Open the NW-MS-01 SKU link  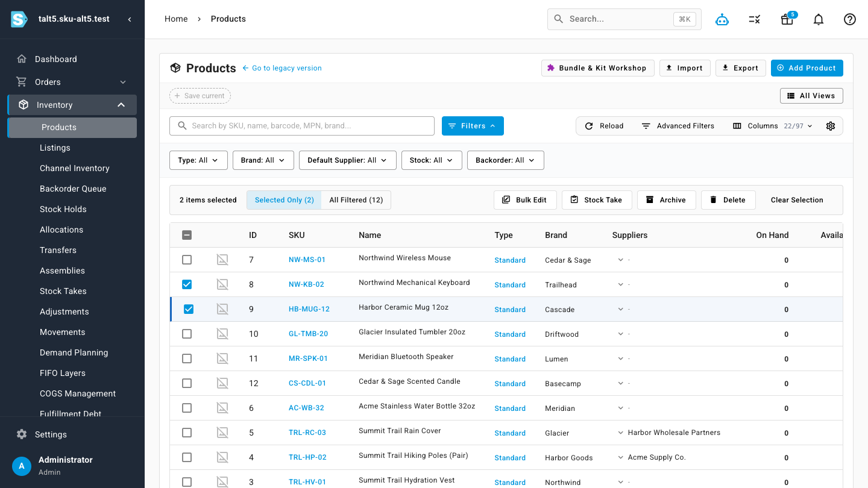click(x=307, y=260)
